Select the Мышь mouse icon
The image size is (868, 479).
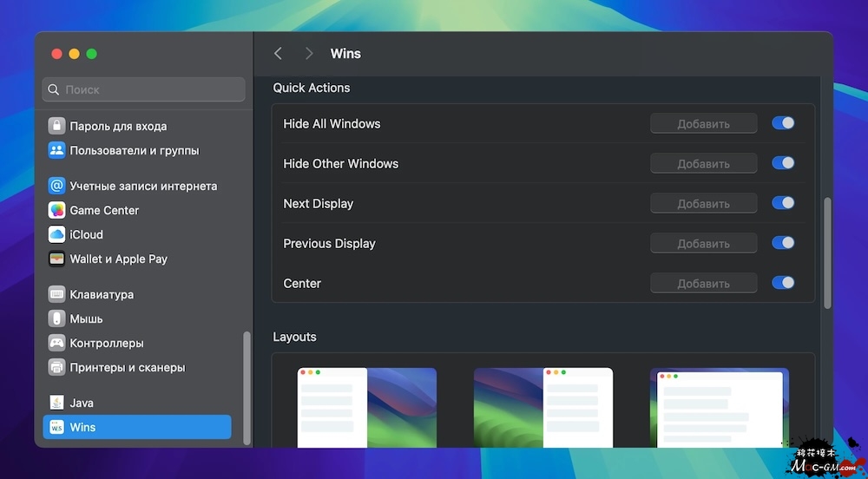(x=56, y=318)
